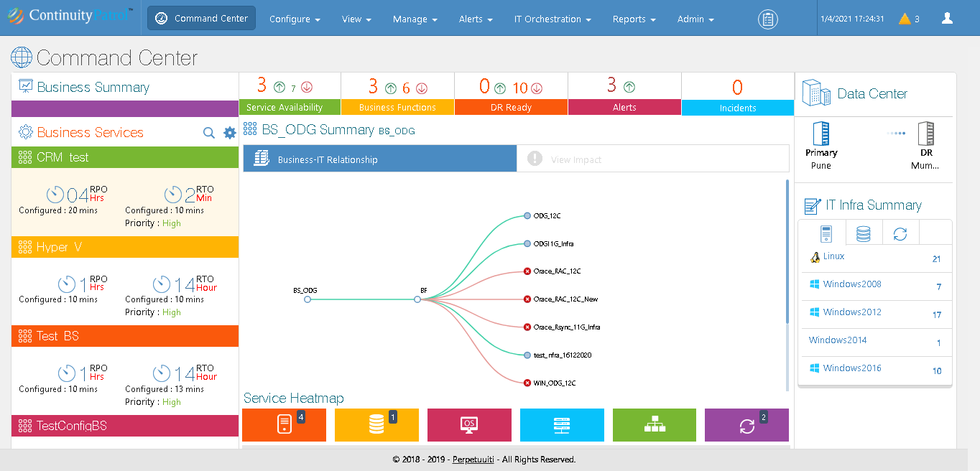The height and width of the screenshot is (471, 980).
Task: Click the Command Center button
Action: click(202, 19)
